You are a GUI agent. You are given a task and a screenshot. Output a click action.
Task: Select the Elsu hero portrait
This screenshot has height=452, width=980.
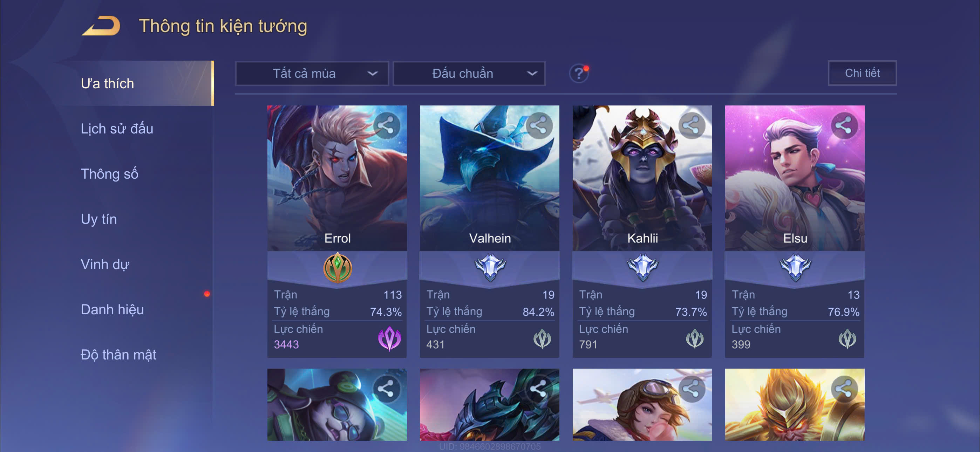tap(794, 178)
